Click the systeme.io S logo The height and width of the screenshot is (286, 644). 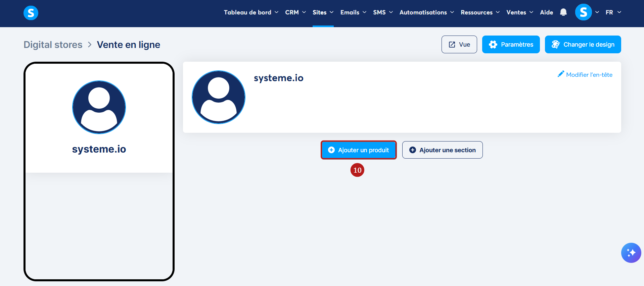(31, 13)
